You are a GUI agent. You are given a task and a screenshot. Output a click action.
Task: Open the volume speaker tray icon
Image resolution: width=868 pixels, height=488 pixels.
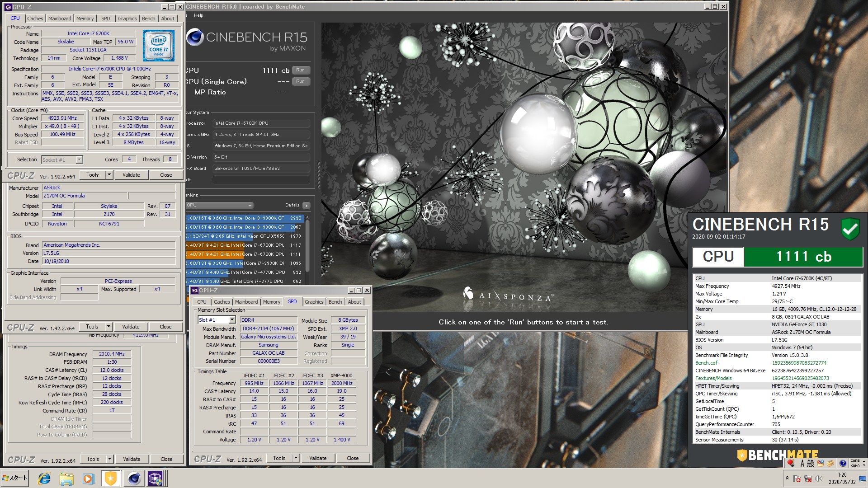click(818, 479)
